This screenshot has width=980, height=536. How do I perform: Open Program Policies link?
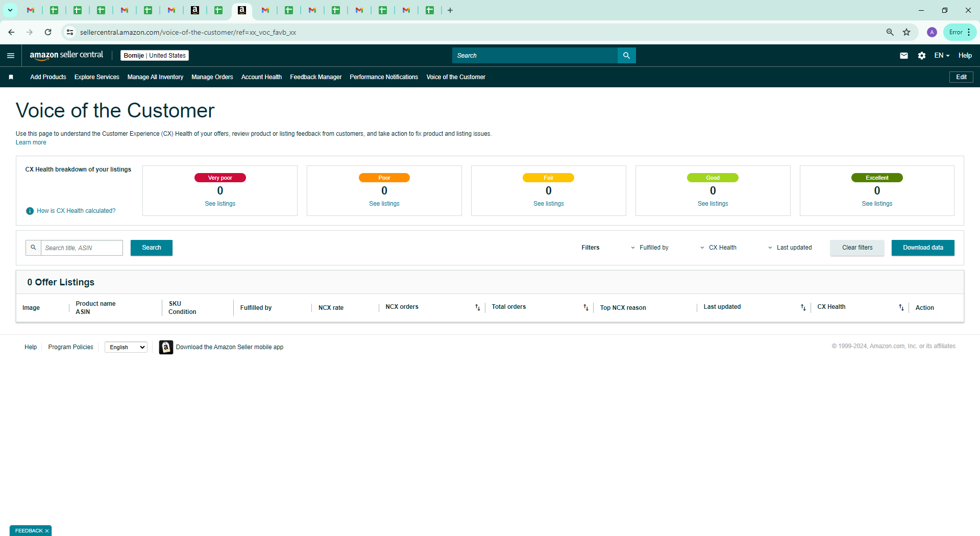[70, 347]
